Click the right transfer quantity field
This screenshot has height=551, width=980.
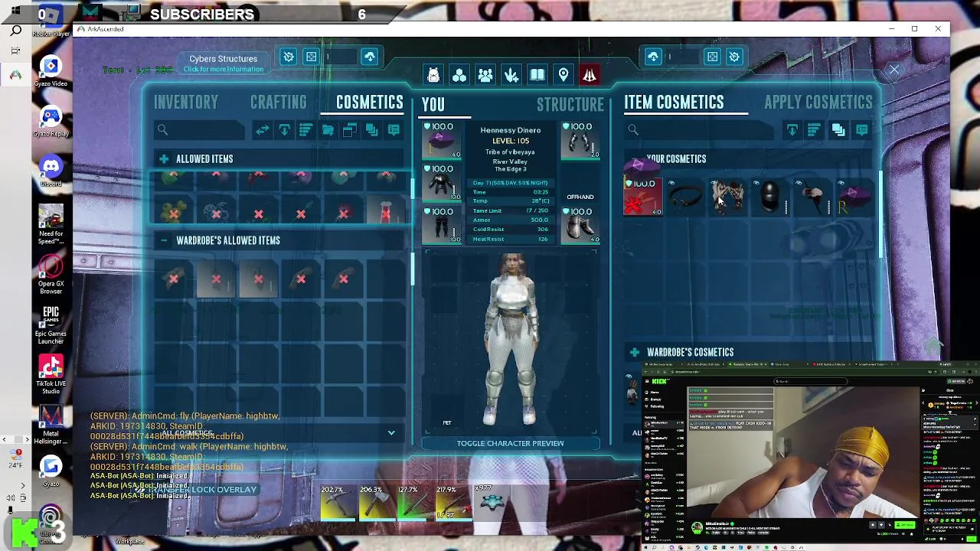pos(684,57)
